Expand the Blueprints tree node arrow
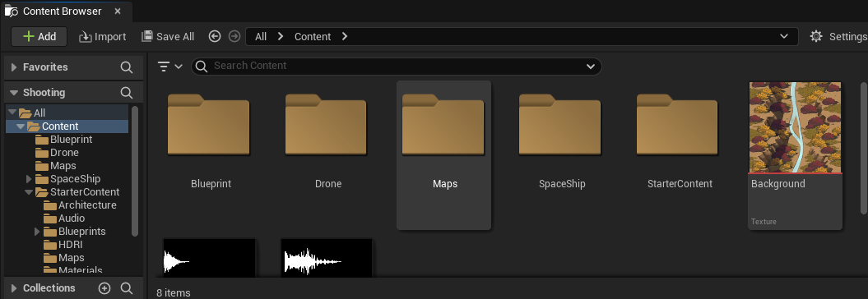The image size is (868, 299). [x=37, y=232]
